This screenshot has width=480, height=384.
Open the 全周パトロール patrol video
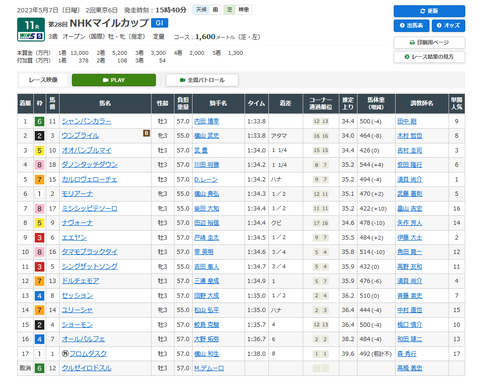click(202, 80)
